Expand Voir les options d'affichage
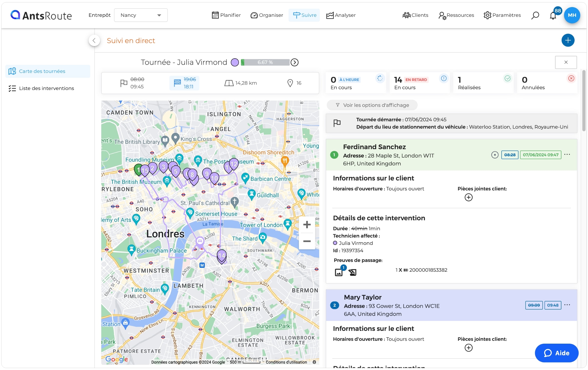 click(x=372, y=105)
